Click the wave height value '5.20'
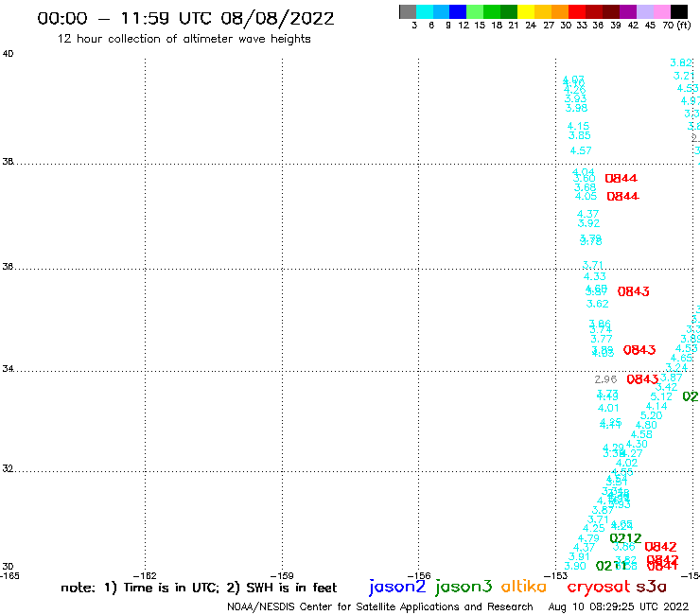The width and height of the screenshot is (700, 615). (652, 415)
